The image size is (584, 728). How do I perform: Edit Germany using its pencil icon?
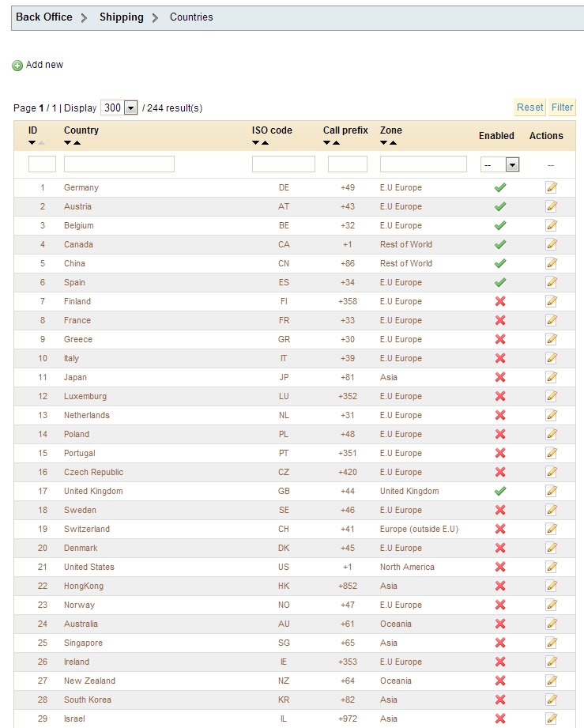coord(551,187)
